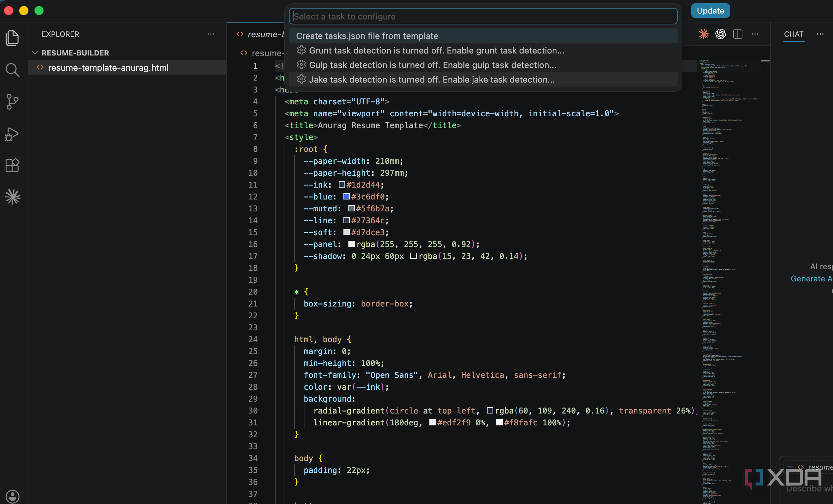Select the resume-template editor tab
833x504 pixels.
point(260,34)
